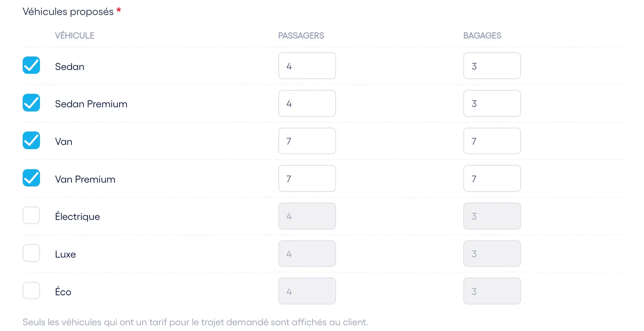Click the Électrique vehicle label
644x331 pixels.
pos(77,216)
